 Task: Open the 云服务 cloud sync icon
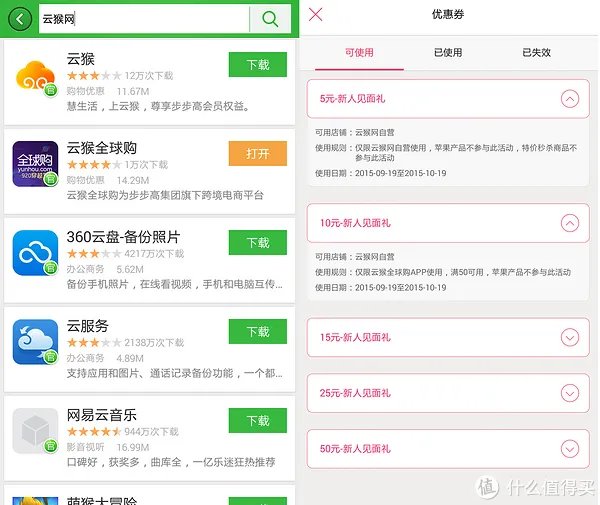36,342
